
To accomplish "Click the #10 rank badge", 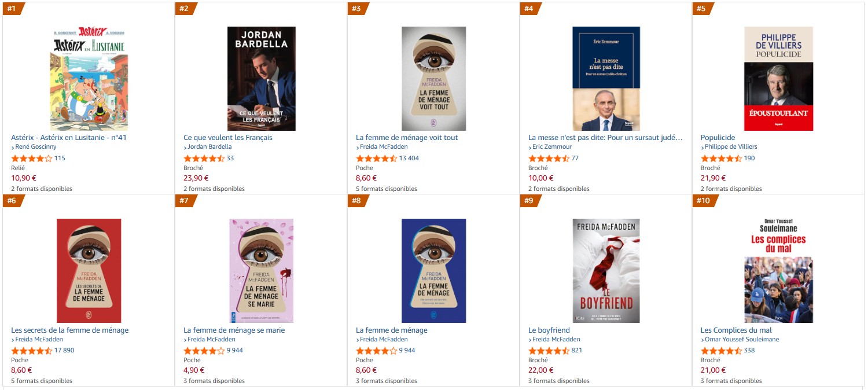I will click(x=705, y=201).
